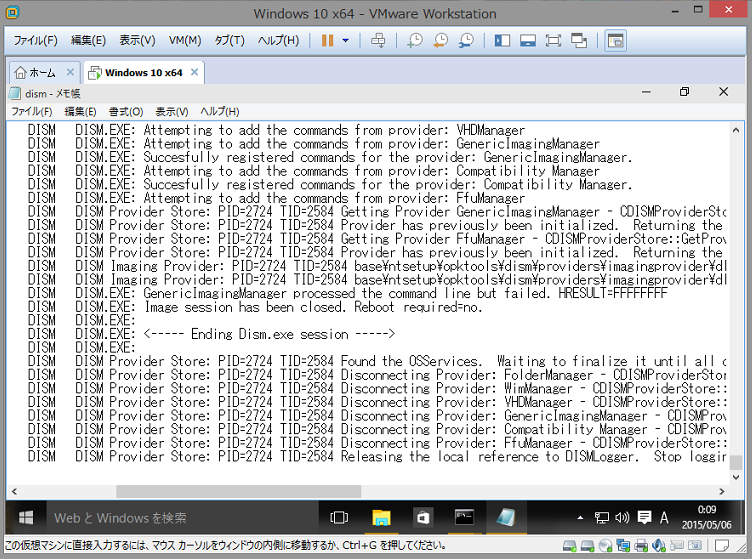Toggle the Unity mode toolbar icon
The height and width of the screenshot is (559, 752).
578,41
